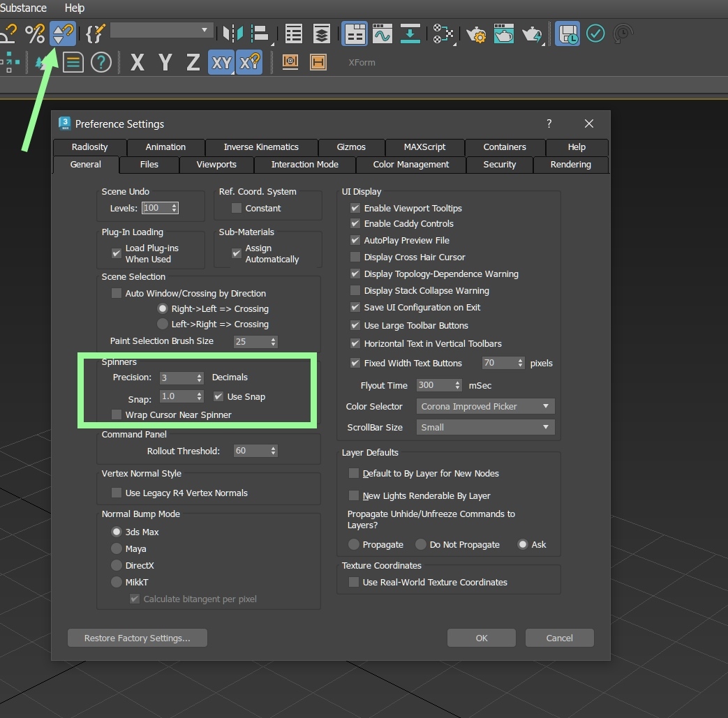Click Spinners Precision spinner arrows

(x=199, y=377)
